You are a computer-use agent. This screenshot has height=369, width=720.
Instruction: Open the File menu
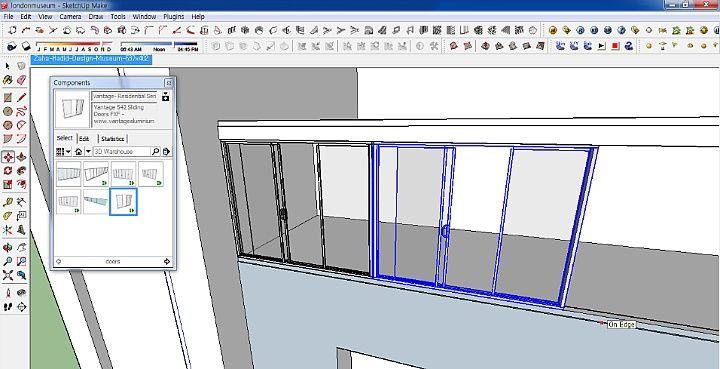(x=8, y=17)
